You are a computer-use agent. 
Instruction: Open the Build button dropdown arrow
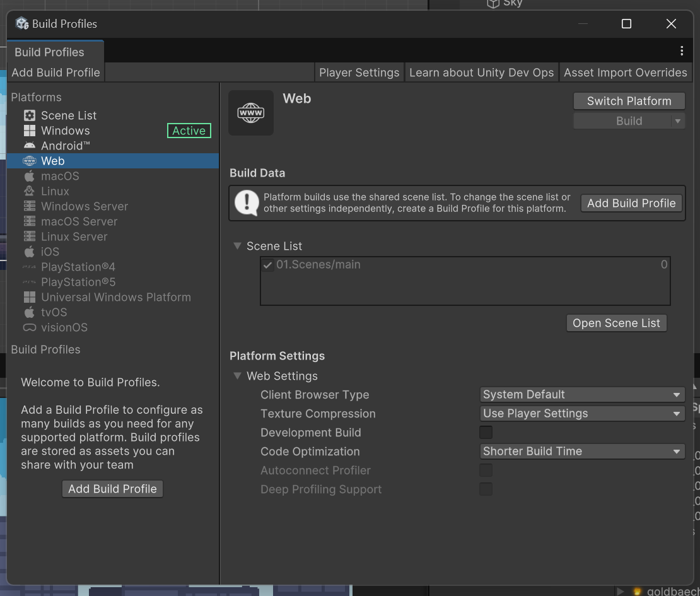tap(678, 121)
